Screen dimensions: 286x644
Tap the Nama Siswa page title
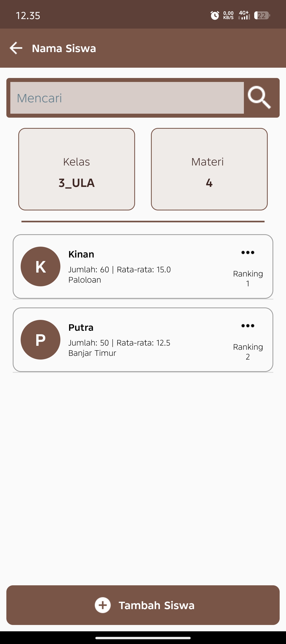click(x=64, y=48)
